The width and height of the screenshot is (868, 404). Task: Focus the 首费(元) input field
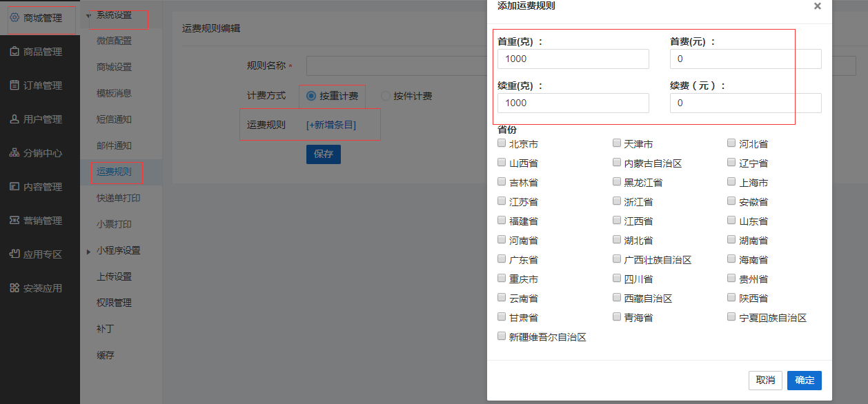[745, 59]
